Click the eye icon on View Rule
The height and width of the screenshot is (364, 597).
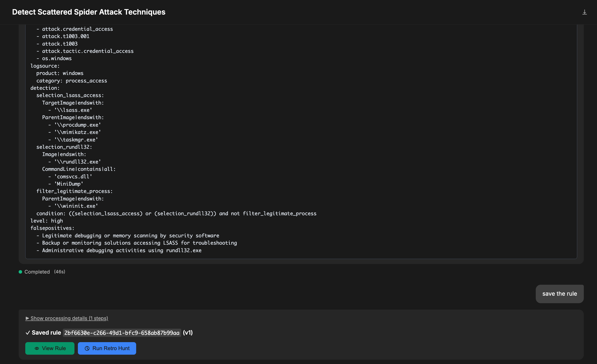pos(37,348)
